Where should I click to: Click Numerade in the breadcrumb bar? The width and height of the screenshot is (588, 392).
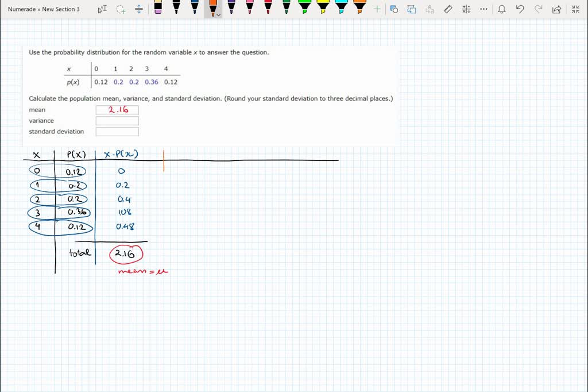(x=22, y=9)
